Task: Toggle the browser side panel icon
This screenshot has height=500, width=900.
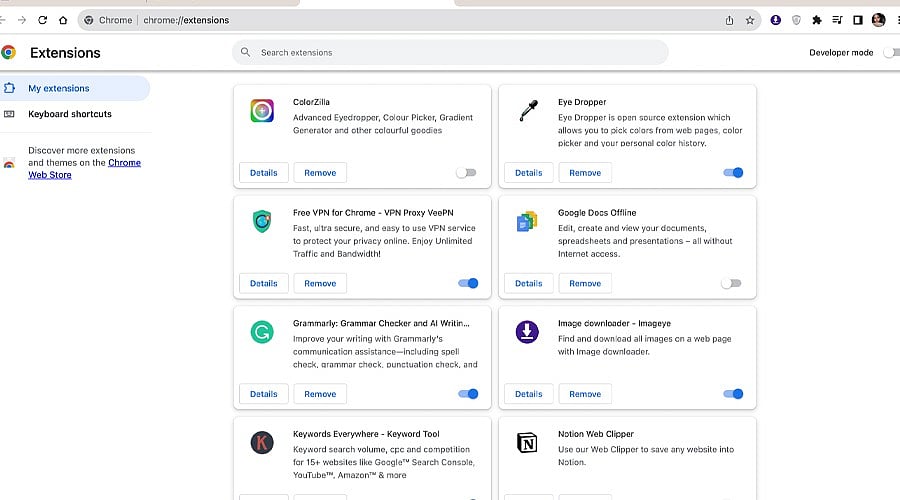Action: click(858, 20)
